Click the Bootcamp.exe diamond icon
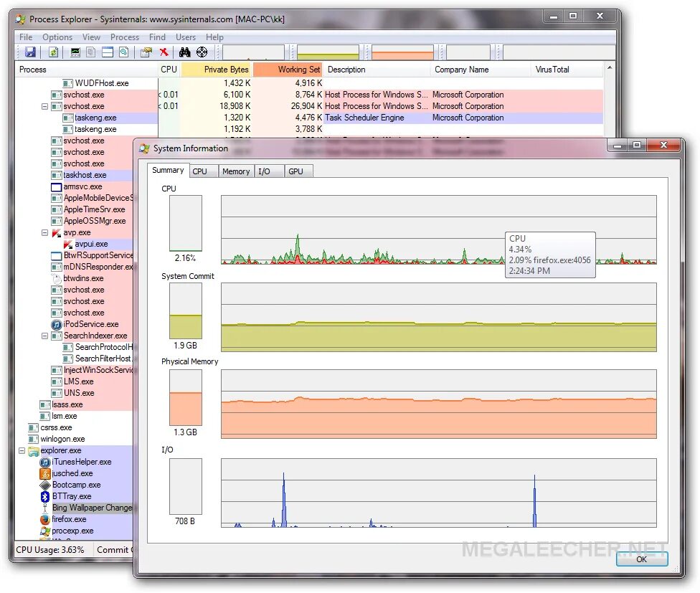 tap(45, 485)
